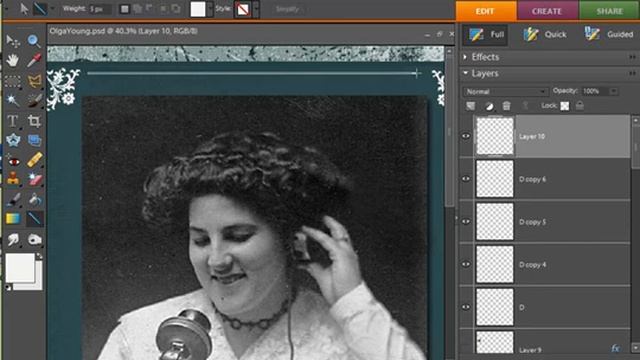The width and height of the screenshot is (640, 360).
Task: Select the Blur smudge tool
Action: [x=13, y=240]
